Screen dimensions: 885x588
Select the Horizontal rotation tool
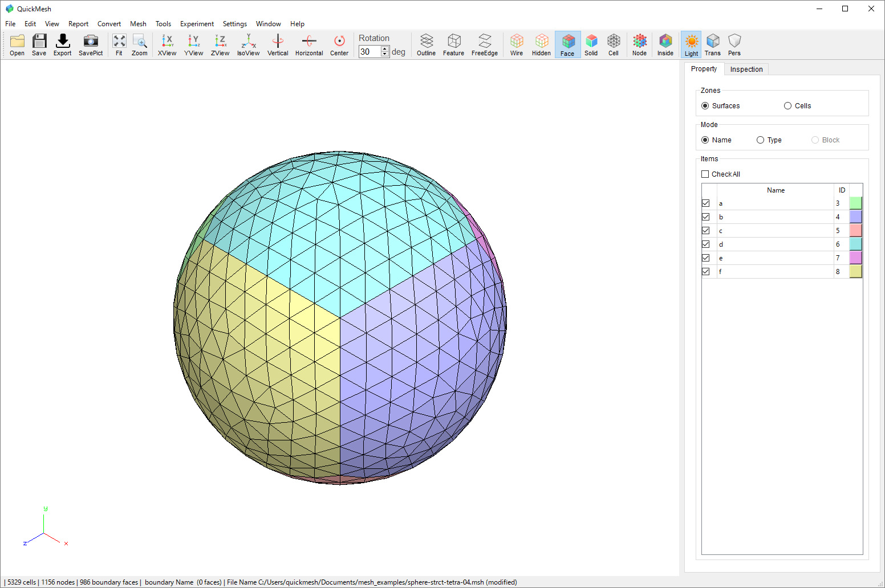[309, 44]
